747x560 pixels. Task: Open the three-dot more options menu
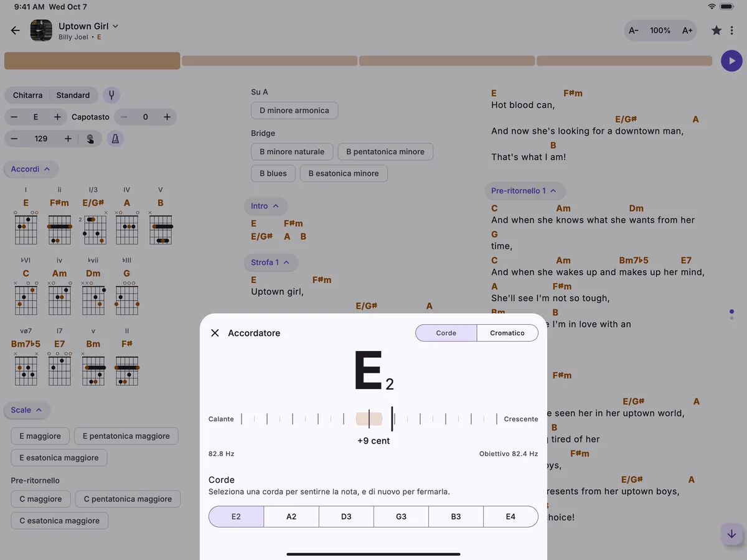732,30
